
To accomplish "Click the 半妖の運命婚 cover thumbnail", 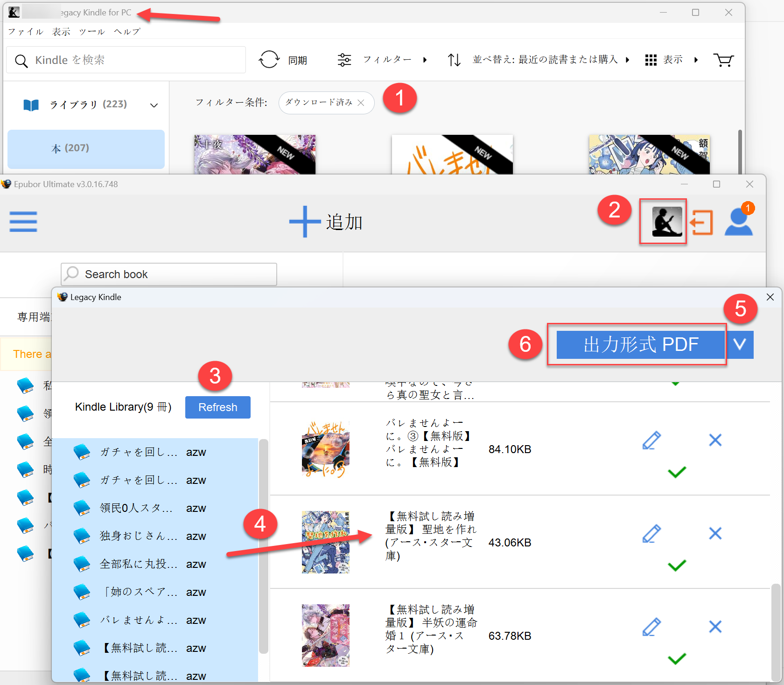I will click(326, 635).
